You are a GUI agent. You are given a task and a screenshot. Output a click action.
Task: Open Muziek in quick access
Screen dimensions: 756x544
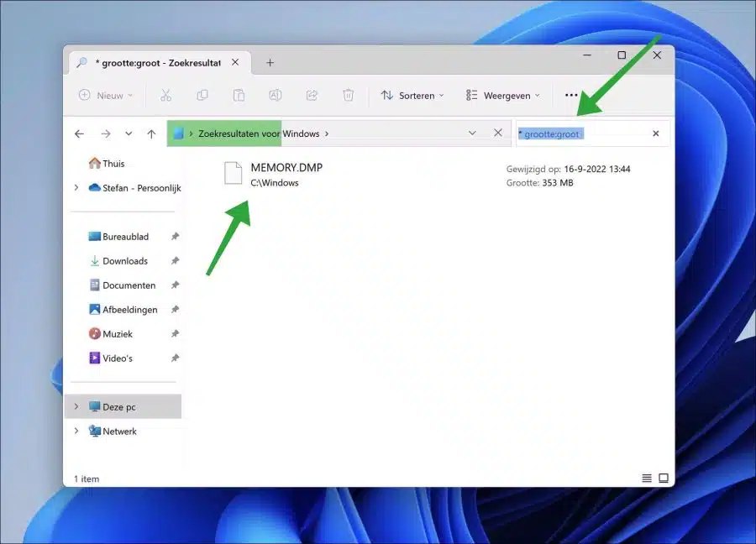click(x=110, y=334)
